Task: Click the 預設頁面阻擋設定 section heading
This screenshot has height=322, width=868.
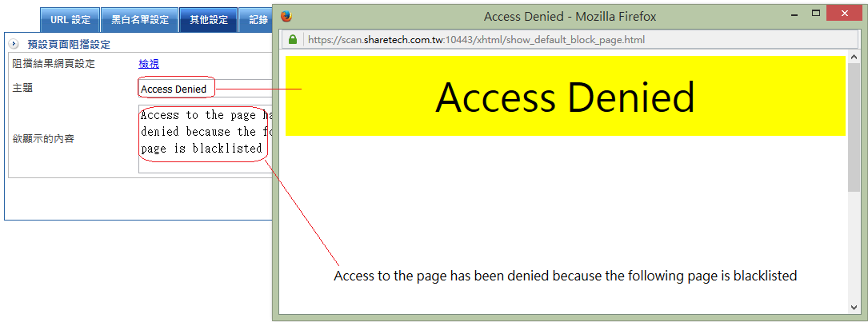Action: coord(69,44)
